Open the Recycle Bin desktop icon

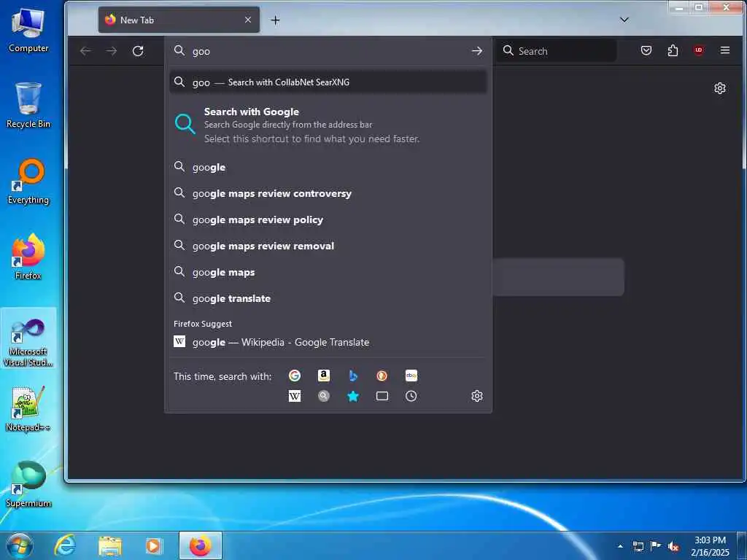coord(28,105)
